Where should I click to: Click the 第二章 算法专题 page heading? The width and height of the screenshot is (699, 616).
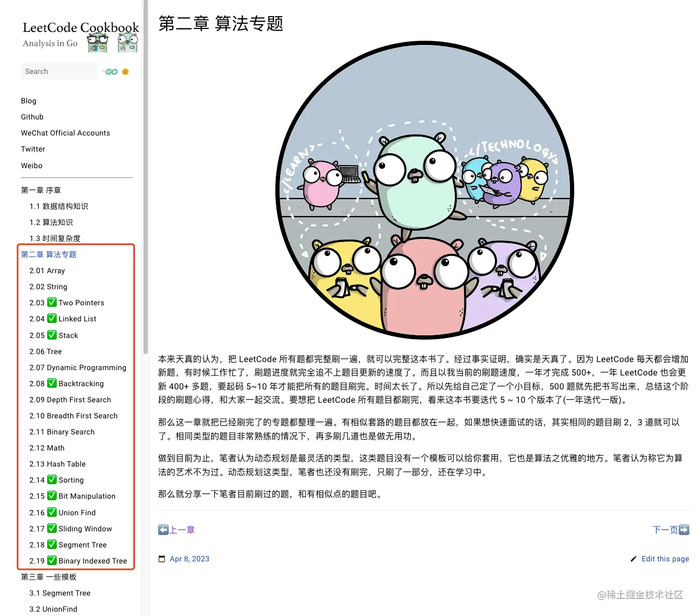tap(221, 24)
